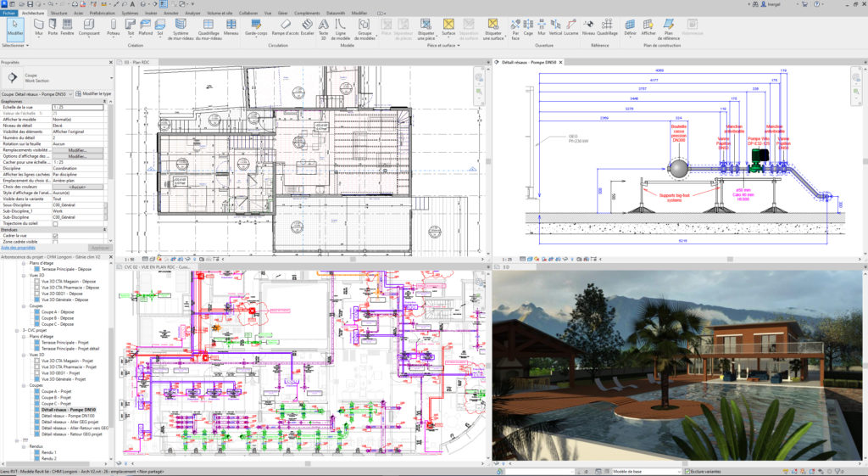Select the Rampe d'accès tool
Screen dimensions: 868x476
tap(285, 27)
